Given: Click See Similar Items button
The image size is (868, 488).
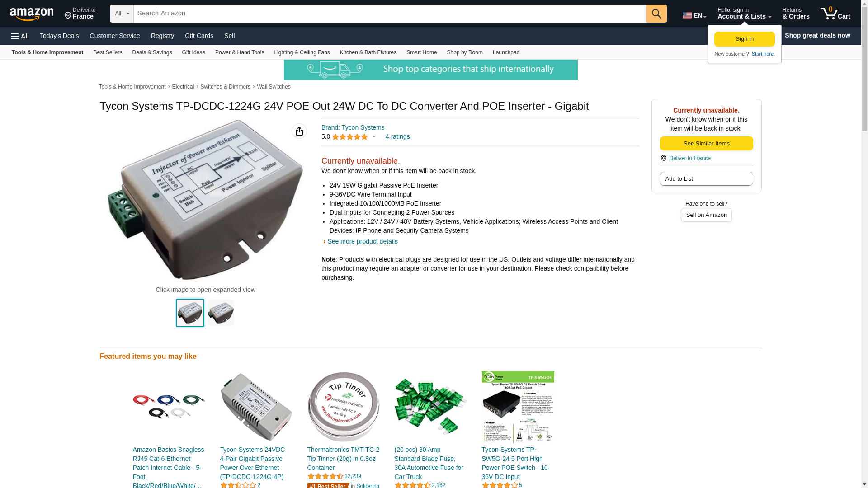Looking at the screenshot, I should pos(706,144).
